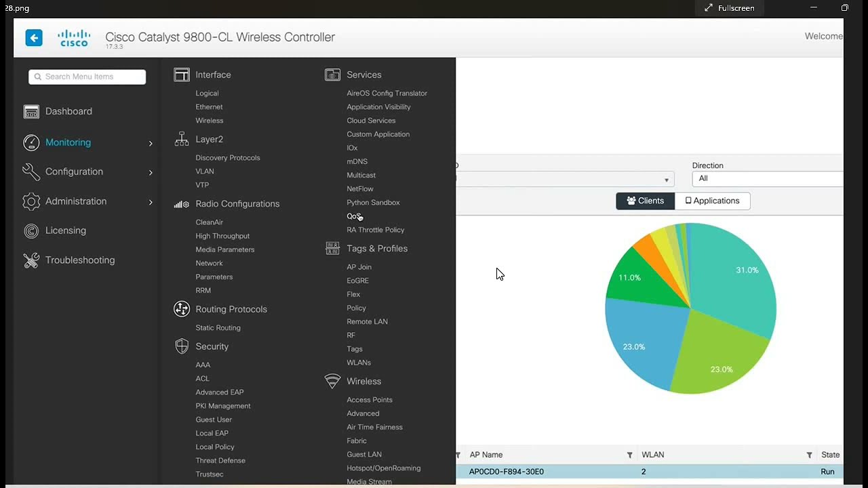
Task: Open AP Join under Tags & Profiles
Action: (359, 267)
